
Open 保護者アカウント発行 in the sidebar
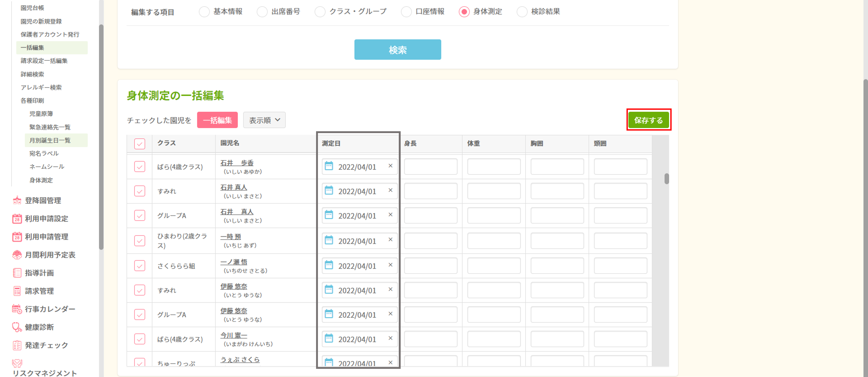coord(50,34)
